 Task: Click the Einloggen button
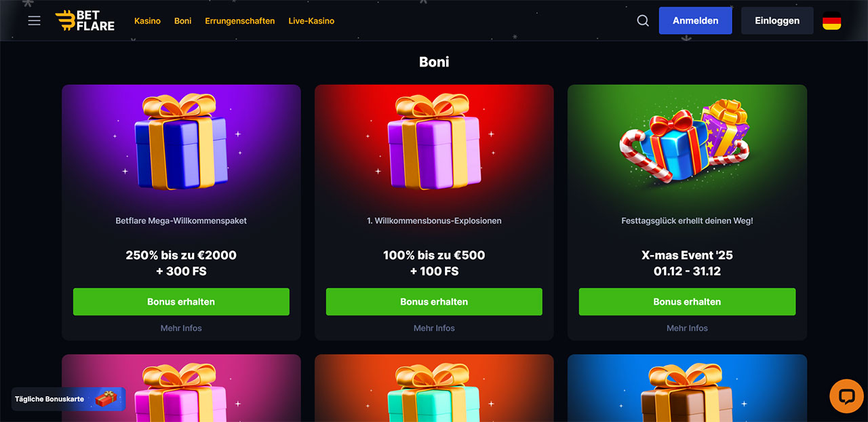[x=777, y=20]
